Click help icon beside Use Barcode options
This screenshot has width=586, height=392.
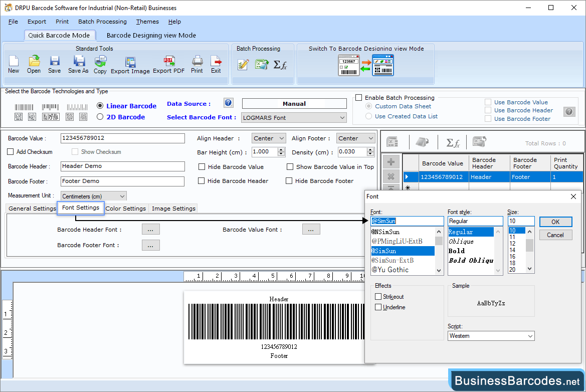pos(569,111)
